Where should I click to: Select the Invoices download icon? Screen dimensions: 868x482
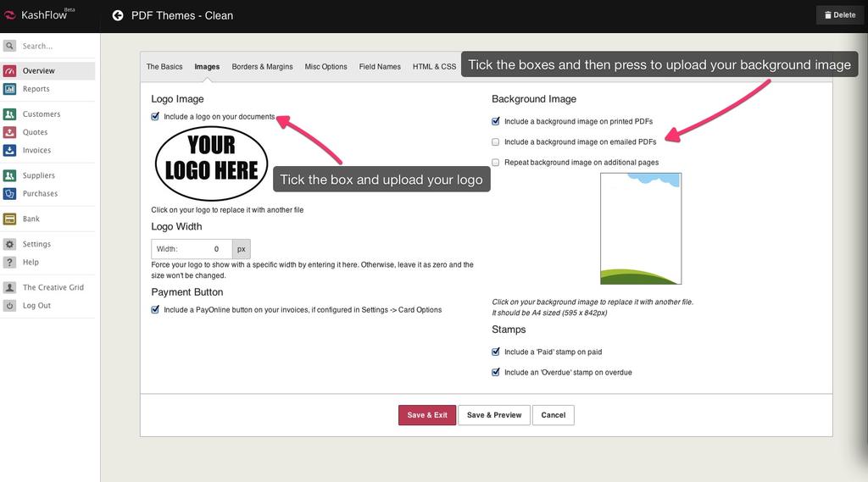pyautogui.click(x=10, y=150)
